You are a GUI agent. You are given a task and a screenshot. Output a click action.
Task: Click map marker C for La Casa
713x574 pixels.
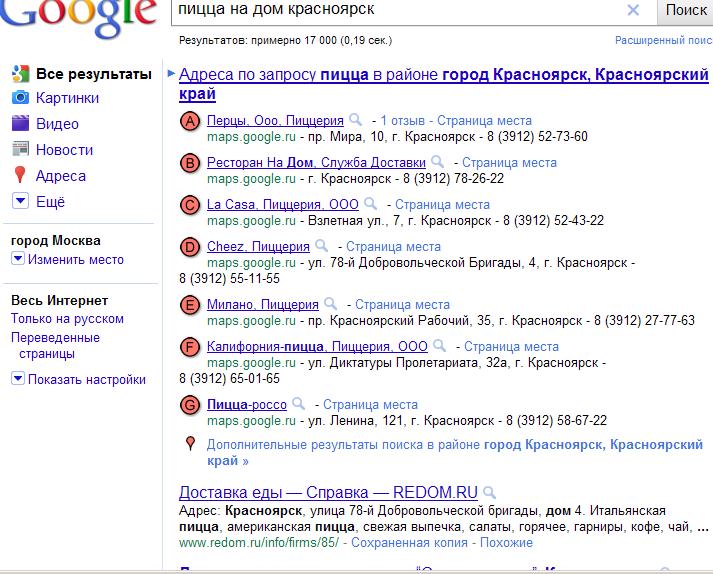click(190, 205)
